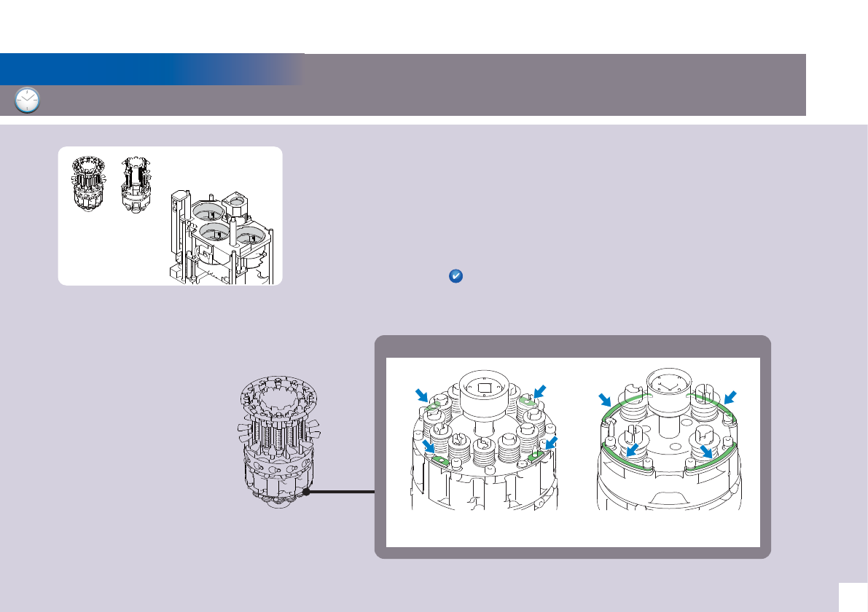This screenshot has width=868, height=612.
Task: Click the blue checkmark icon
Action: [x=455, y=275]
